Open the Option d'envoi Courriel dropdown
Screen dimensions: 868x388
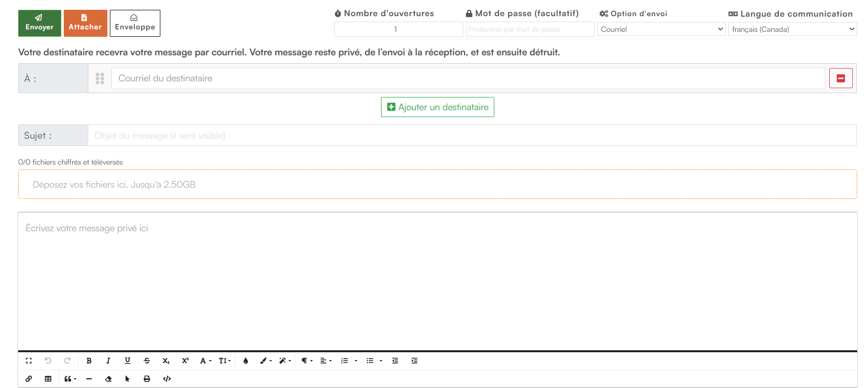(661, 29)
